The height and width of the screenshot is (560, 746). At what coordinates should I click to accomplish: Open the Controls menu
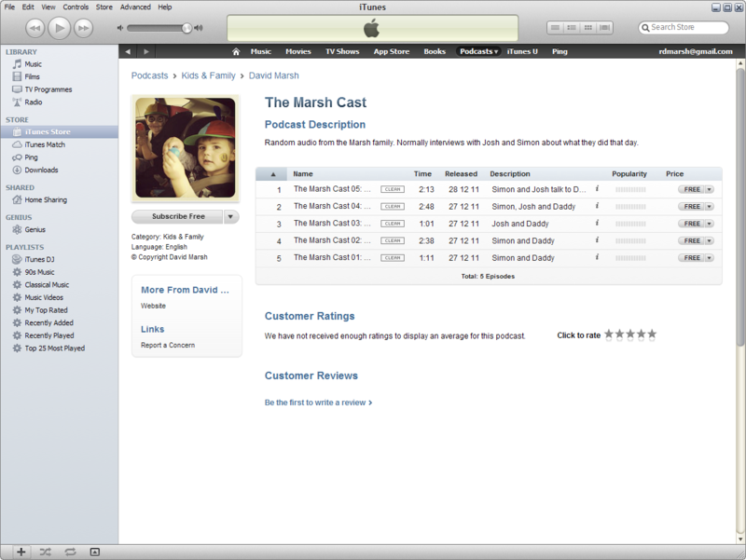[76, 7]
